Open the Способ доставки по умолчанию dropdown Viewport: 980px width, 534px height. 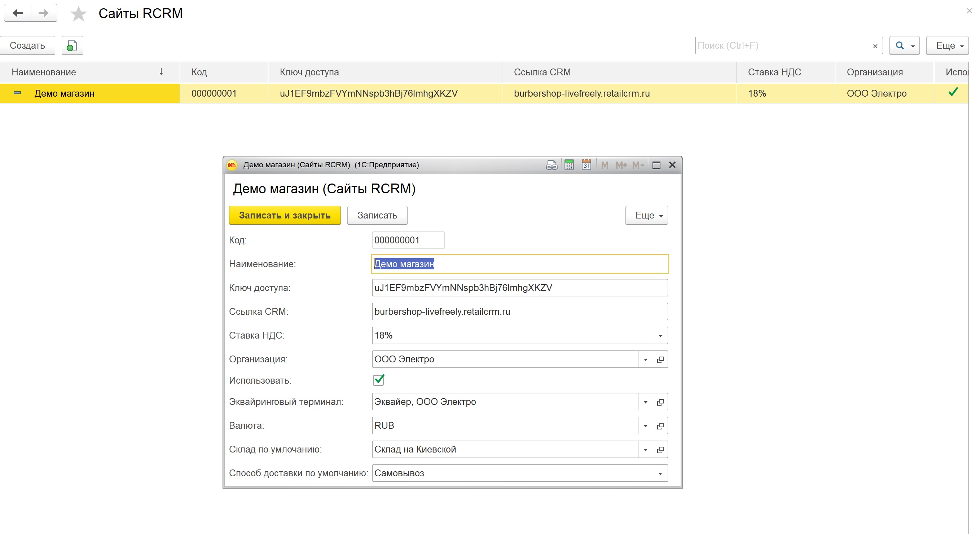click(x=660, y=473)
